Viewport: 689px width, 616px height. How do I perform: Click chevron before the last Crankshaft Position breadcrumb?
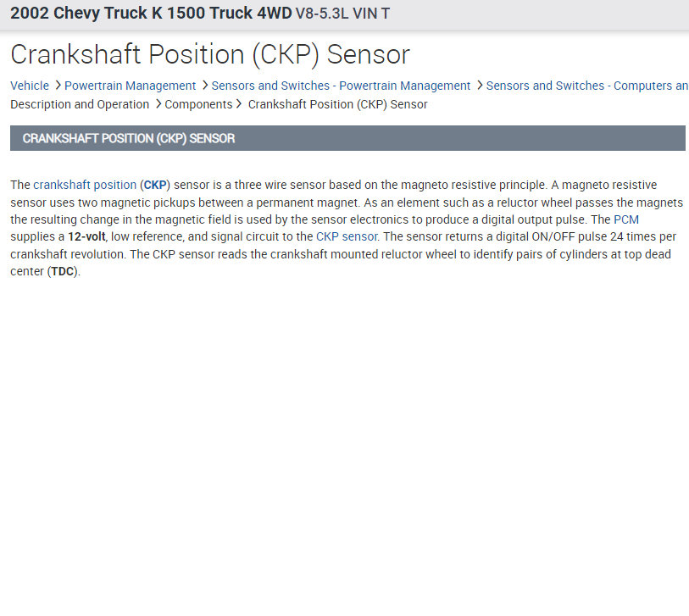point(240,104)
